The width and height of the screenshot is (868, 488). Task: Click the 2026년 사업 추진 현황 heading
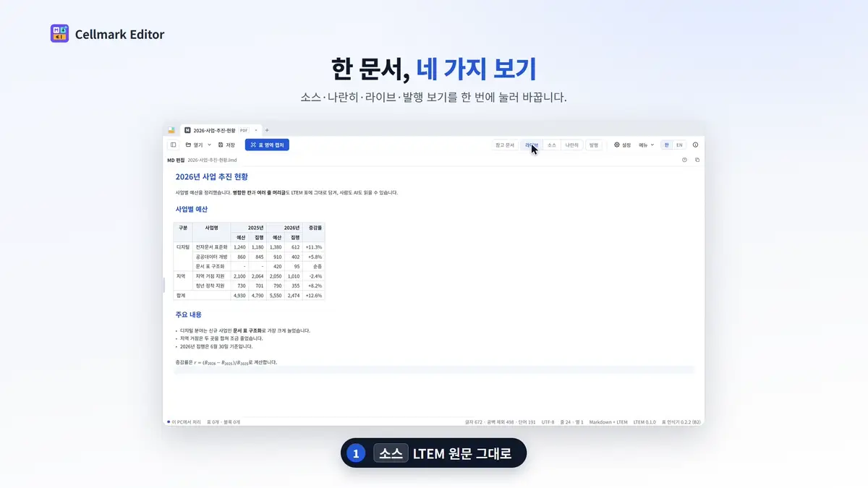coord(211,176)
